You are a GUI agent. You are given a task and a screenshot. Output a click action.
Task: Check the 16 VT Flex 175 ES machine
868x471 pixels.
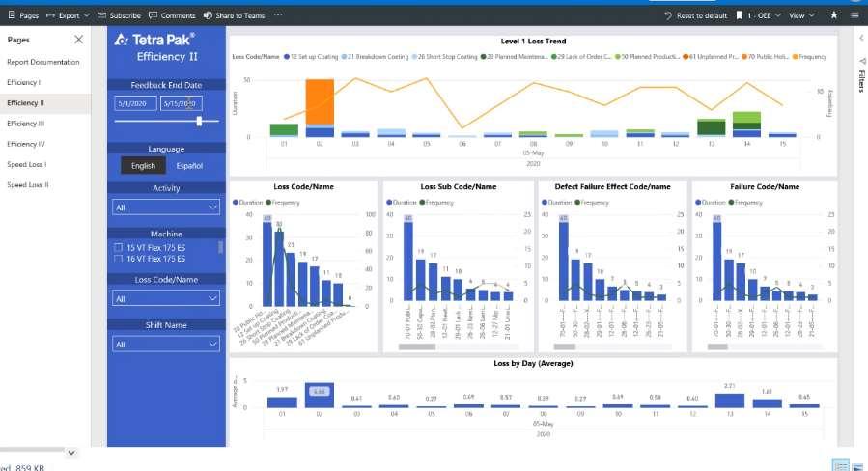(x=118, y=259)
